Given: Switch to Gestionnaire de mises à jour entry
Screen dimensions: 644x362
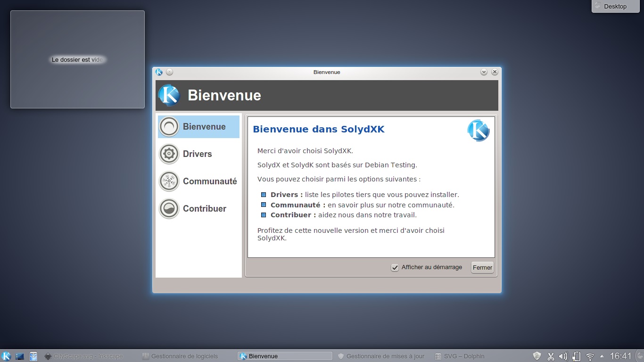Looking at the screenshot, I should click(381, 356).
